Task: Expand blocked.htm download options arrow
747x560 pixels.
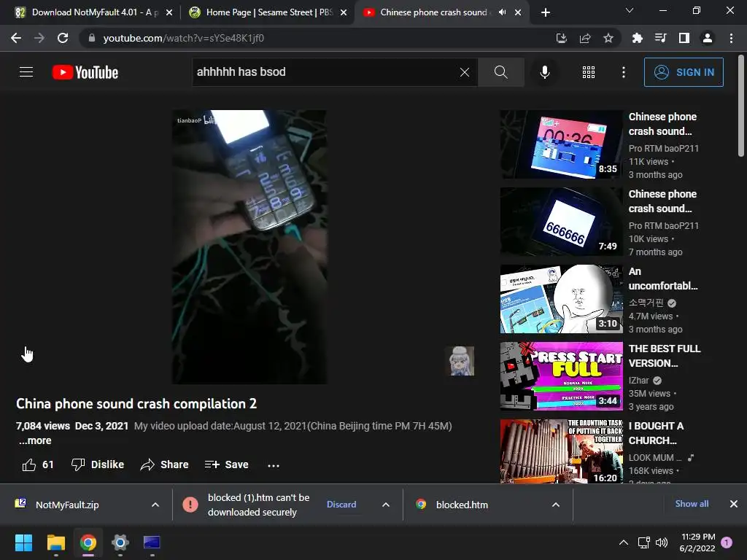Action: (x=555, y=505)
